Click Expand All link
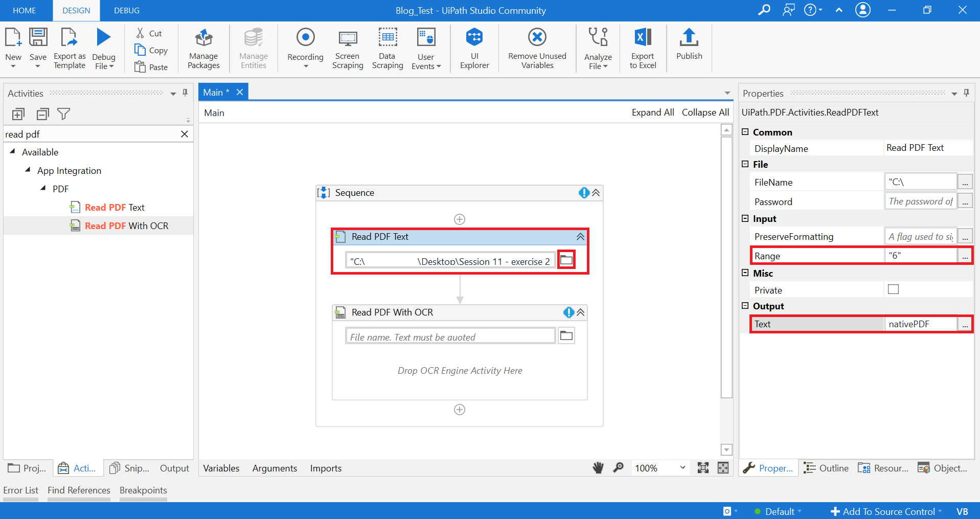 coord(653,112)
